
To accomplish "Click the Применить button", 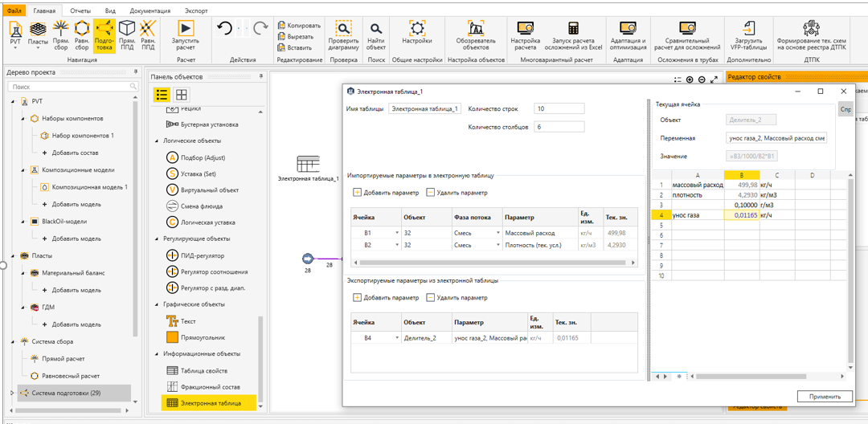I will coord(825,397).
